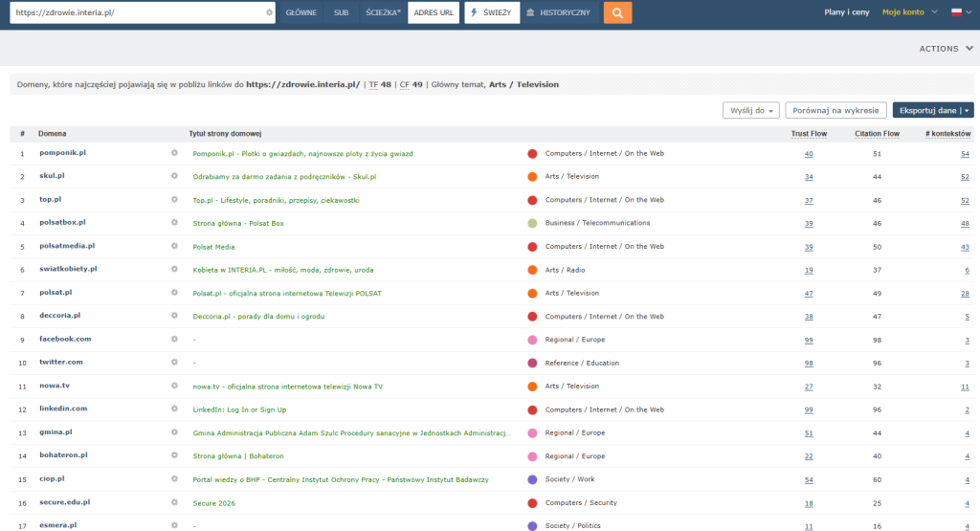Click the URL input field
Image resolution: width=980 pixels, height=531 pixels.
click(139, 12)
